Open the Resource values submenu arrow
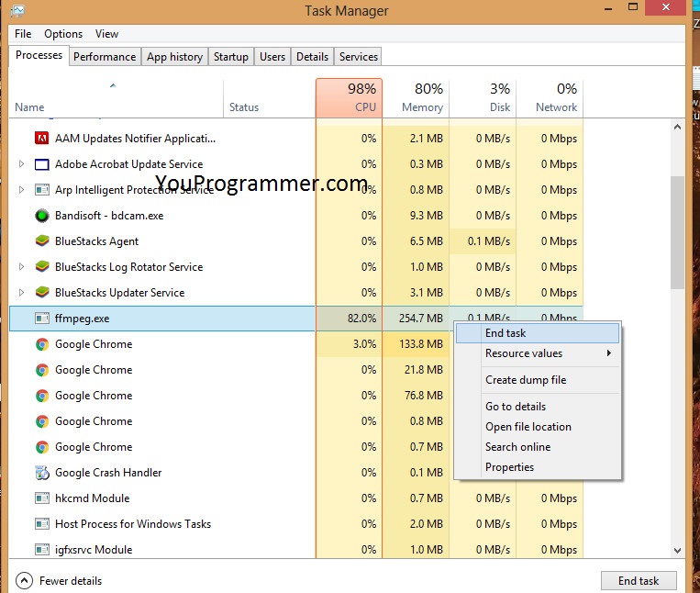The width and height of the screenshot is (700, 593). click(x=609, y=353)
